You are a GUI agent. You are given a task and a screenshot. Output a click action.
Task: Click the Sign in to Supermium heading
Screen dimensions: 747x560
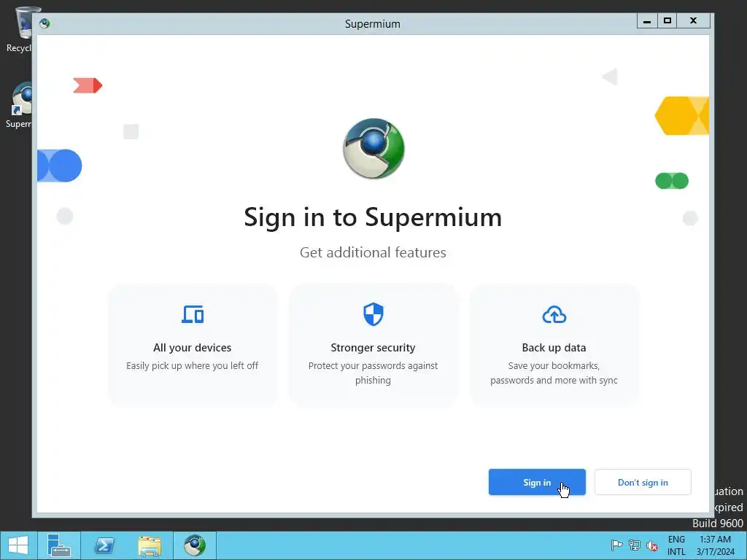tap(373, 217)
